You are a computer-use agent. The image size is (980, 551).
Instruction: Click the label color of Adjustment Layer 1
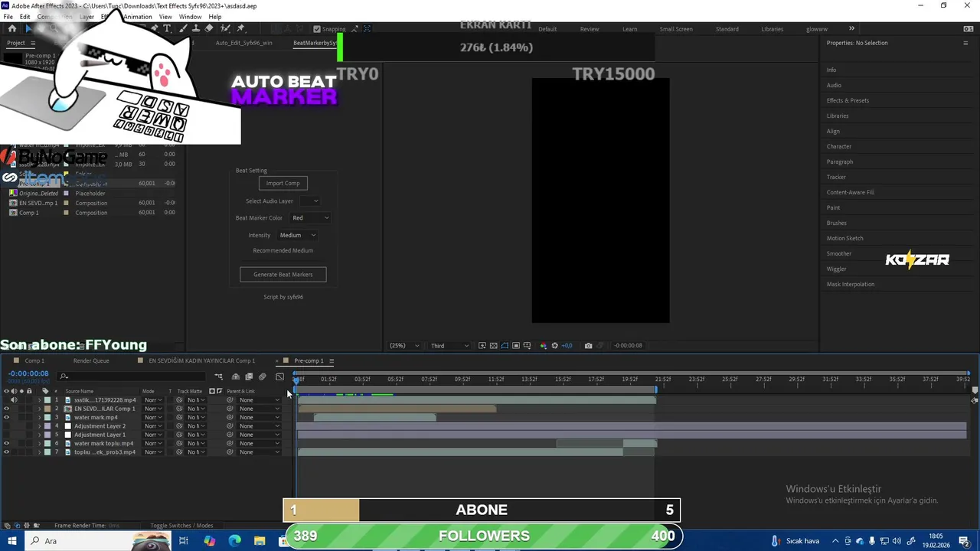coord(47,435)
